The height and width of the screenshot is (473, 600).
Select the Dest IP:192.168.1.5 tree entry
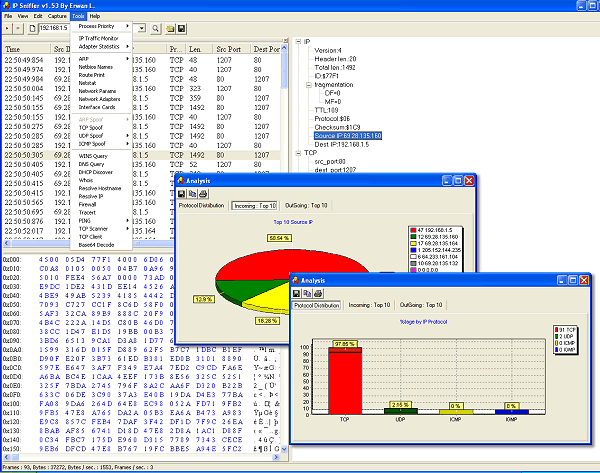click(x=342, y=144)
